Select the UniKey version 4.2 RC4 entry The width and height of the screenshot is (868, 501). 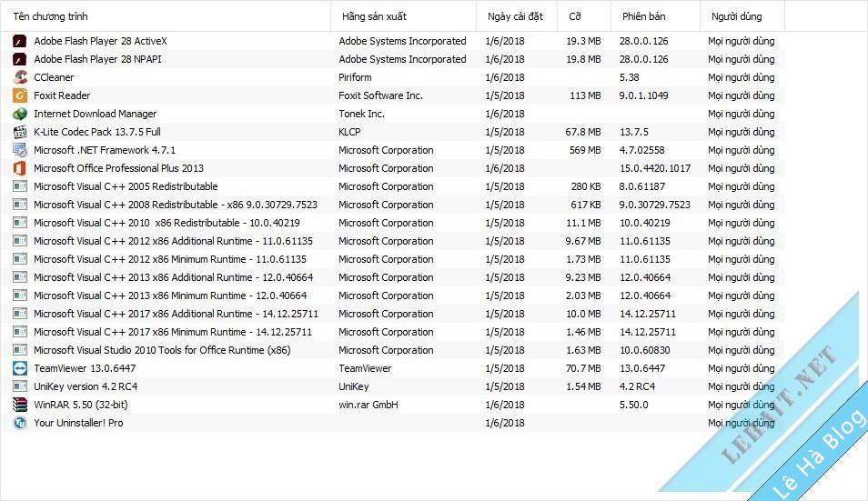pos(392,386)
